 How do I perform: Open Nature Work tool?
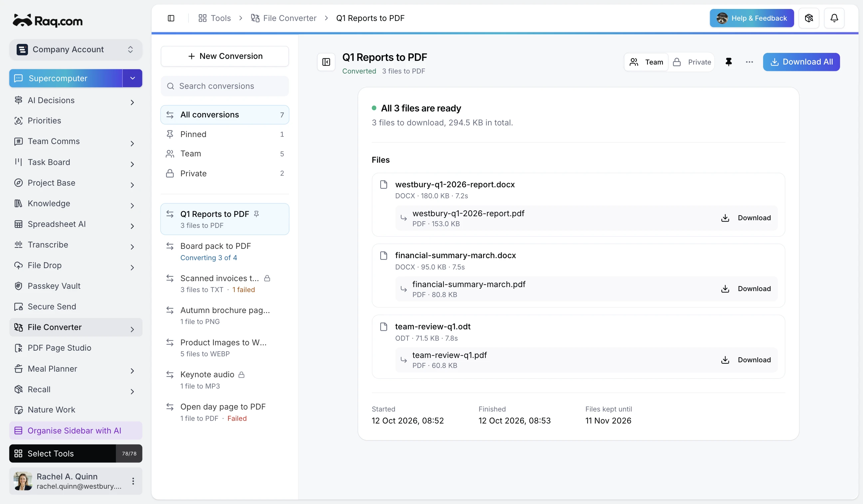tap(76, 410)
